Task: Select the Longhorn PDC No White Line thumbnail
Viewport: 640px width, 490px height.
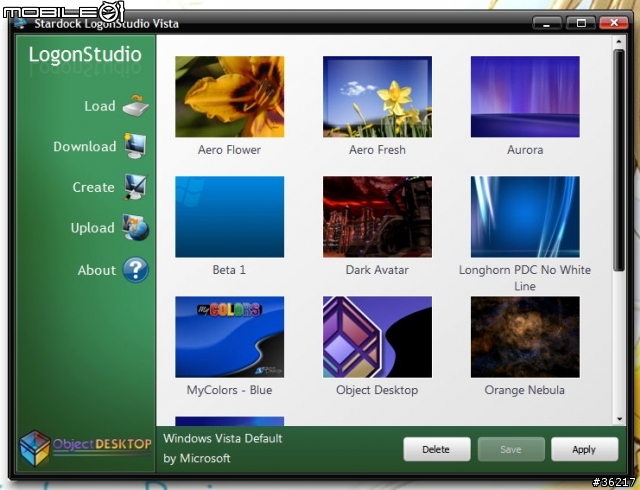Action: pyautogui.click(x=525, y=216)
